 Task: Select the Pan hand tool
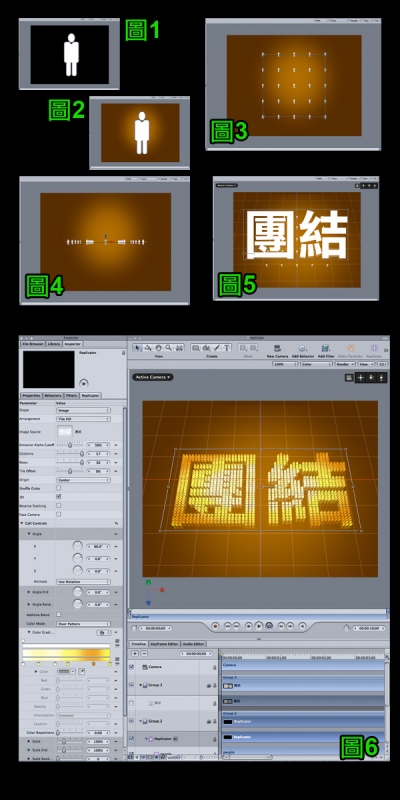tap(159, 348)
